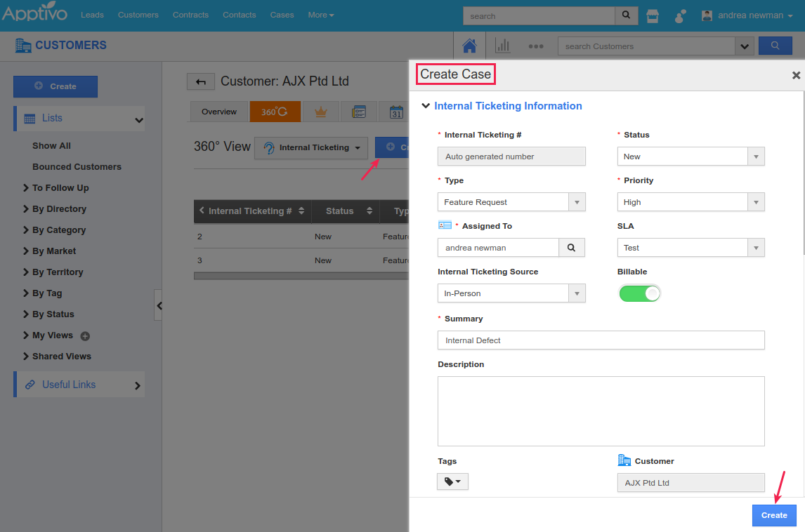This screenshot has width=805, height=532.
Task: Click the global search magnifier button
Action: coord(627,15)
